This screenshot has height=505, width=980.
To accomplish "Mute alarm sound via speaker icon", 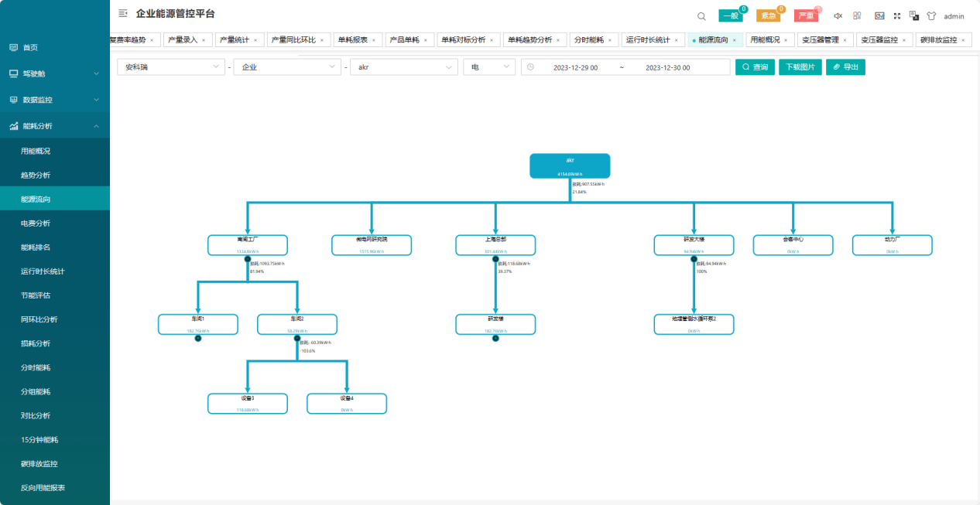I will point(838,15).
